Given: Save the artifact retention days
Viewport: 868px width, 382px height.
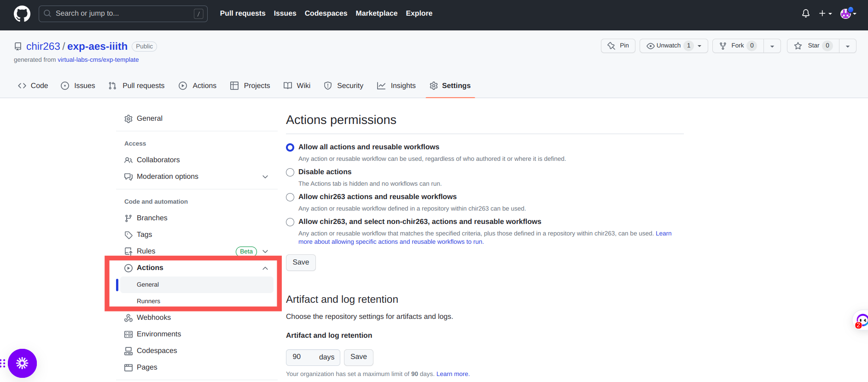Looking at the screenshot, I should [x=359, y=357].
